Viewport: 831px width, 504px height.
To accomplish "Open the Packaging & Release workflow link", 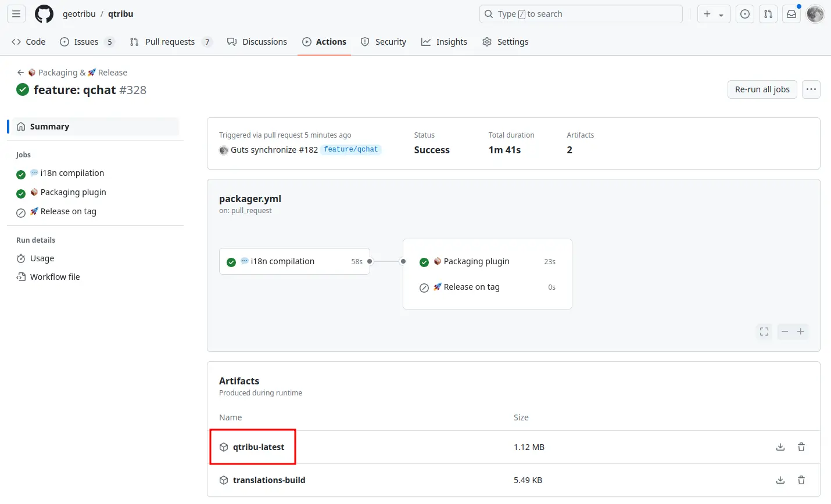I will coord(78,73).
